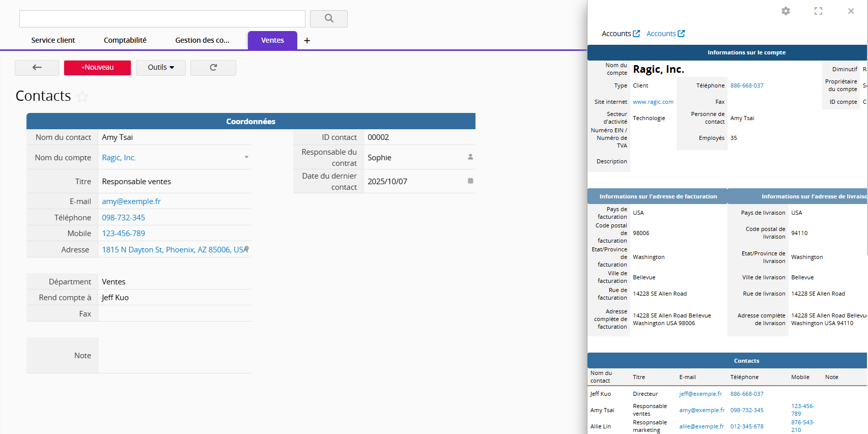Screen dimensions: 868x434
Task: Click into the top search field
Action: [x=162, y=19]
